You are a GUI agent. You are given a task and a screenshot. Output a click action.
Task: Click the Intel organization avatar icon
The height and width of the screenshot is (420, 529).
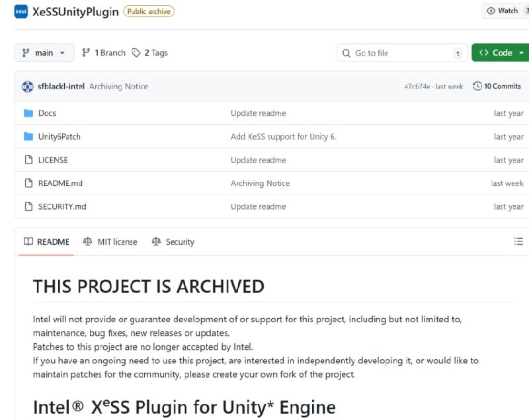coord(21,11)
